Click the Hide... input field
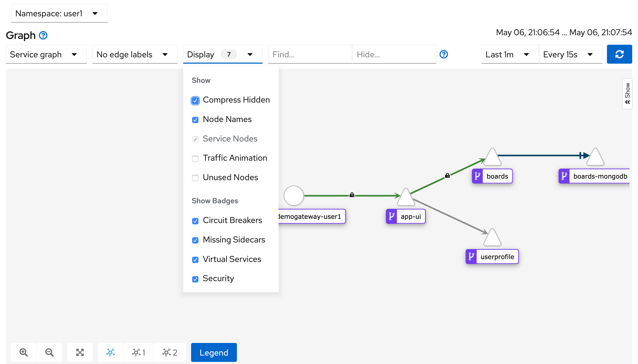Viewport: 638px width, 364px height. [x=394, y=54]
